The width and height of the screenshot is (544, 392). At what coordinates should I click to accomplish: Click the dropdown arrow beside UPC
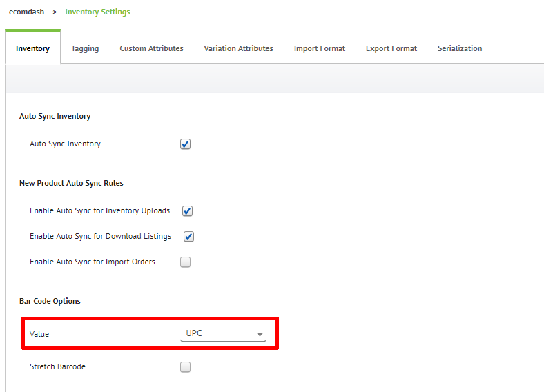click(260, 335)
